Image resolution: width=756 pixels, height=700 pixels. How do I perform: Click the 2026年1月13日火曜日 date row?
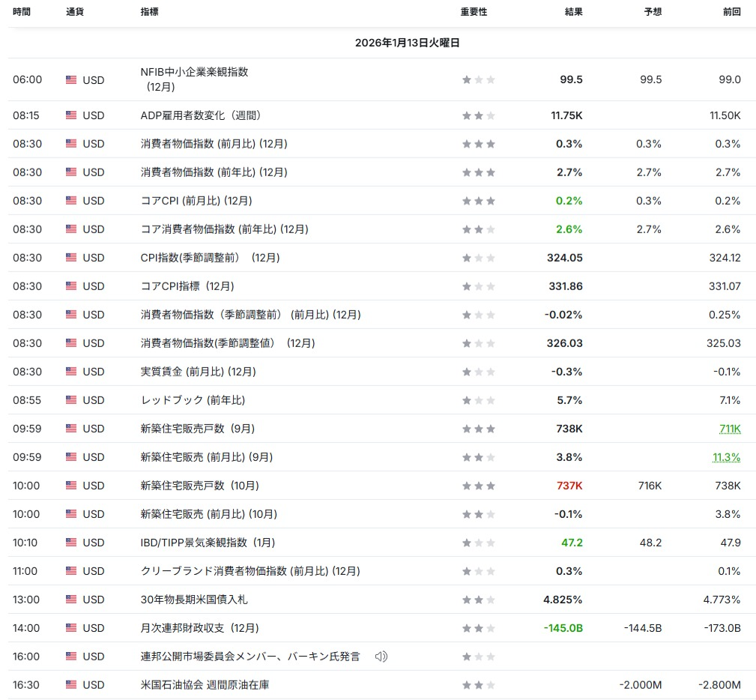(x=407, y=43)
